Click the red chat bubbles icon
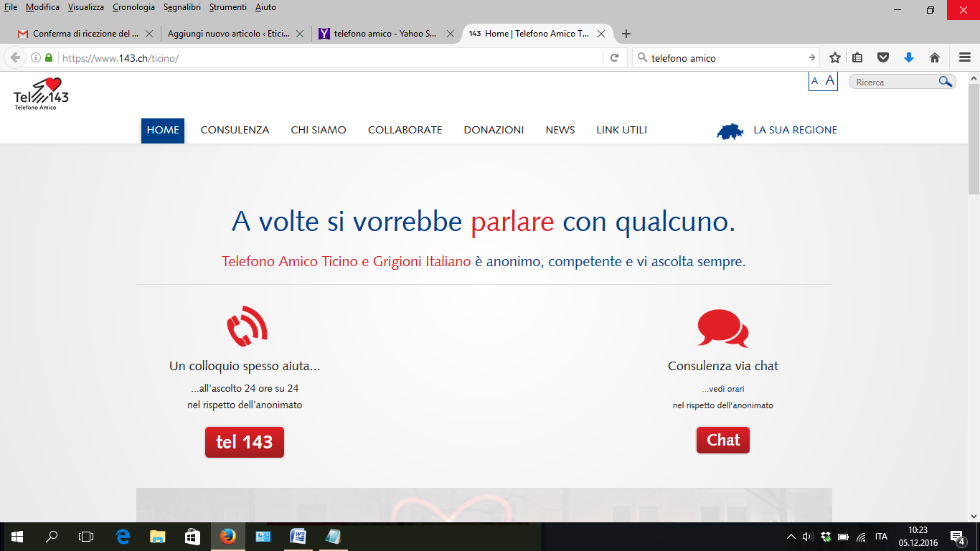This screenshot has height=551, width=980. [x=722, y=329]
